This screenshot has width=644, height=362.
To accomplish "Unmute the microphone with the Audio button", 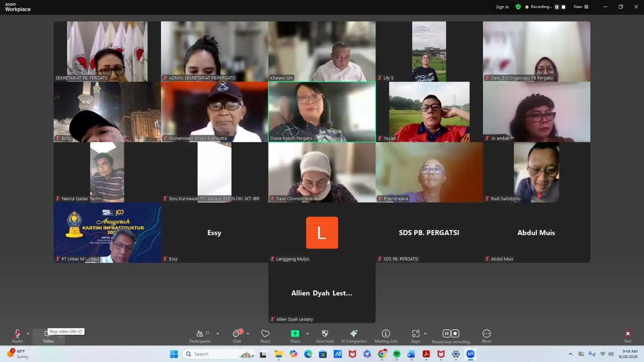I will pyautogui.click(x=17, y=336).
